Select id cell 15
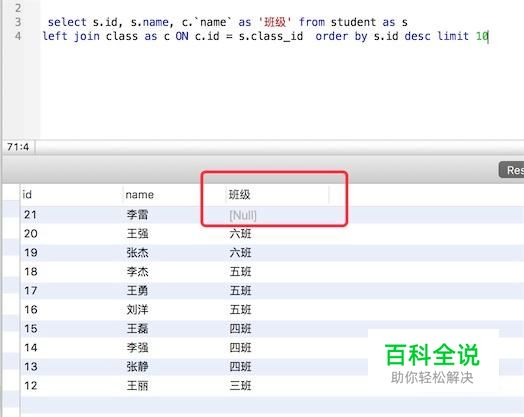Screen dimensions: 524x417 click(30, 329)
